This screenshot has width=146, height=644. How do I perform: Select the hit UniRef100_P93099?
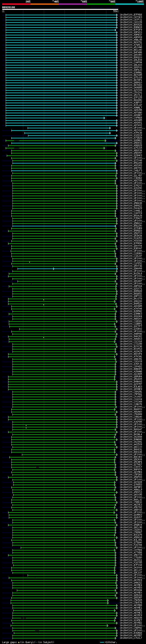pos(131,241)
